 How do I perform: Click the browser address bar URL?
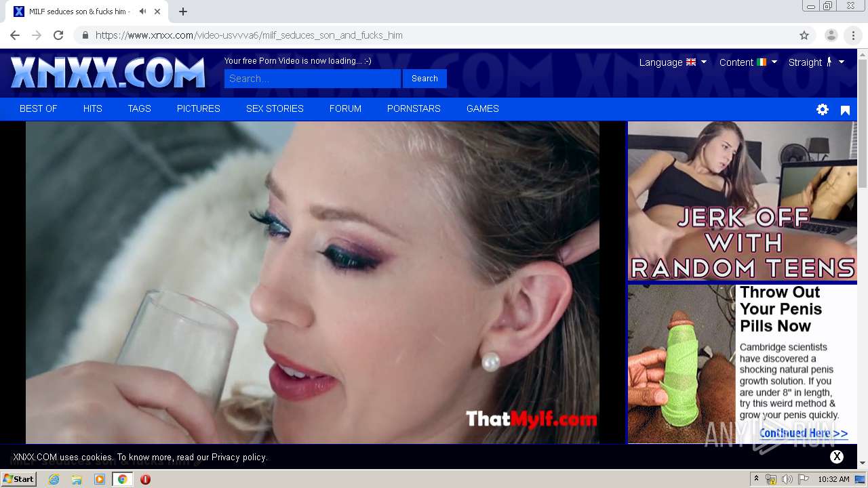click(x=249, y=35)
